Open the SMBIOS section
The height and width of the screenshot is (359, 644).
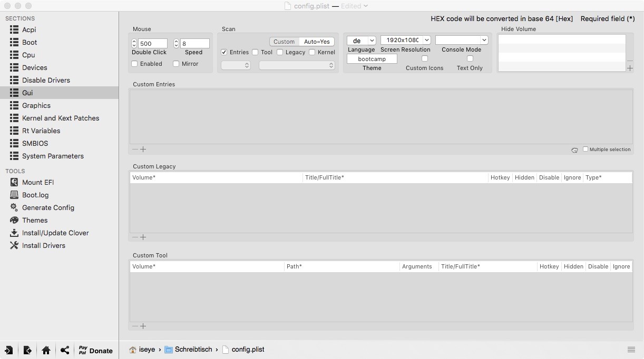point(59,143)
